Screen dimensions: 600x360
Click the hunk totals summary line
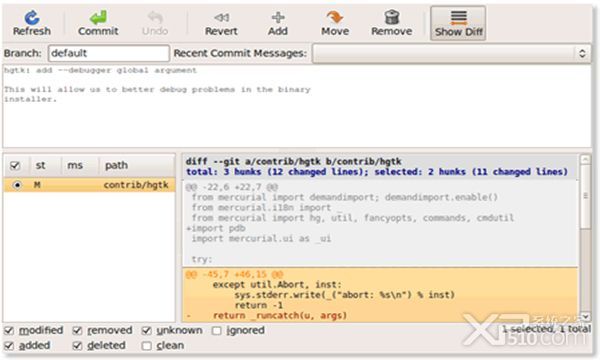377,172
